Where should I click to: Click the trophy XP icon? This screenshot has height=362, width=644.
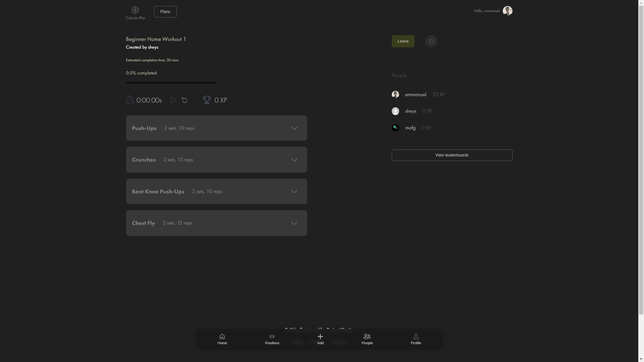[207, 100]
